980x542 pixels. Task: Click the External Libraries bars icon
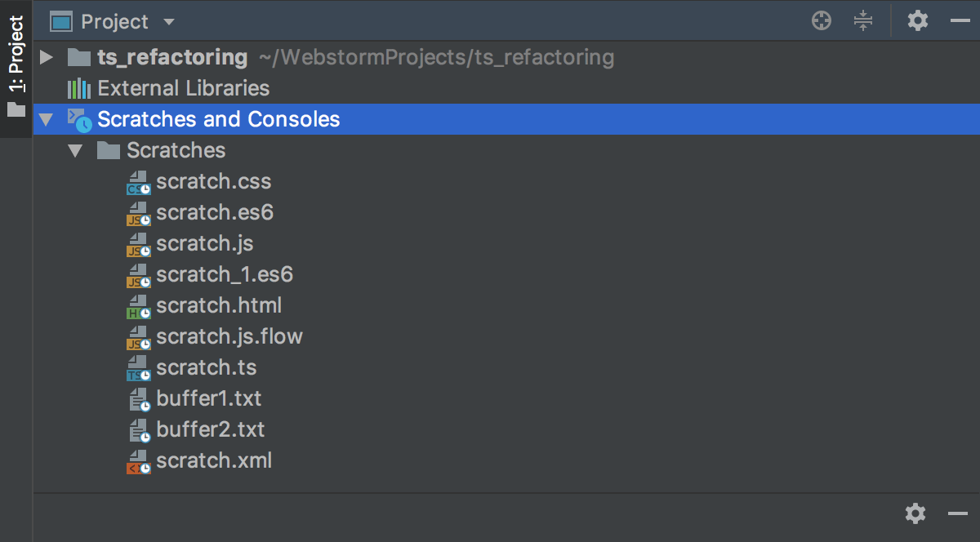tap(78, 88)
